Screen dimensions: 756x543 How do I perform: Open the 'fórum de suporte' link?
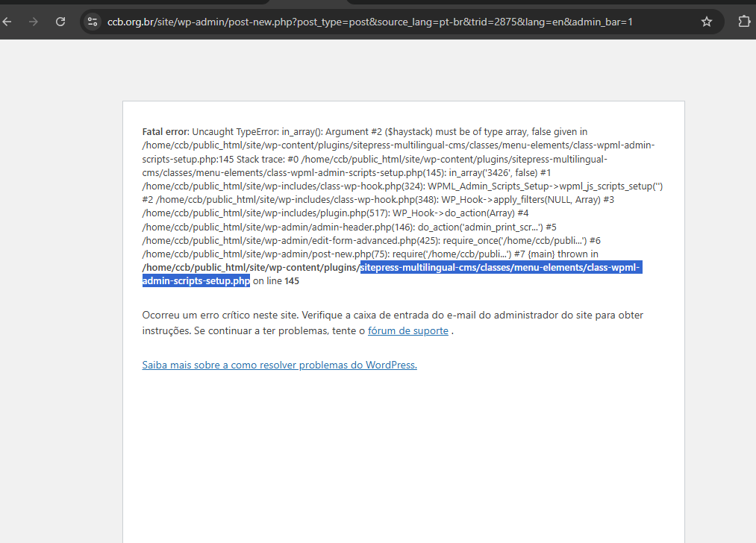click(408, 331)
